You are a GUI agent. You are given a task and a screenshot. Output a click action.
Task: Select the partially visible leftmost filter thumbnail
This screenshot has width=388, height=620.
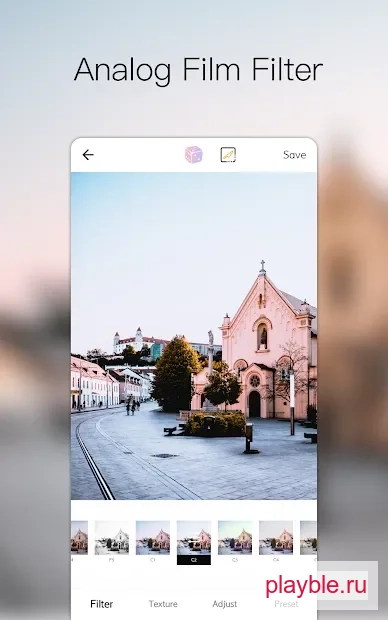(x=79, y=538)
